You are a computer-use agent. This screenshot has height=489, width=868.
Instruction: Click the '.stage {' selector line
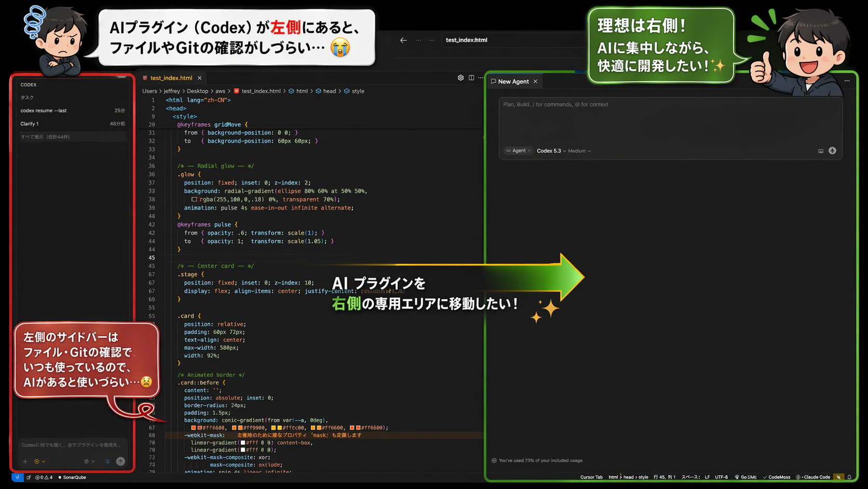point(191,274)
